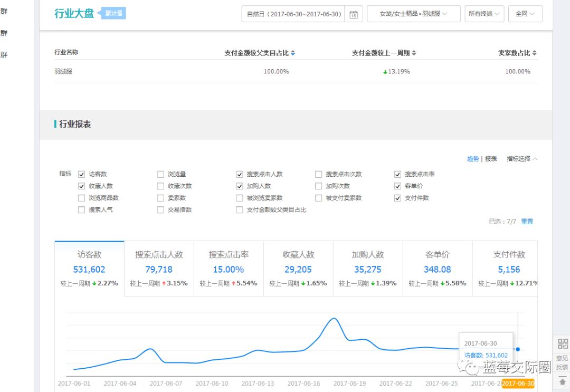Disable the 访客数 checkbox
This screenshot has height=392, width=570.
[x=81, y=174]
